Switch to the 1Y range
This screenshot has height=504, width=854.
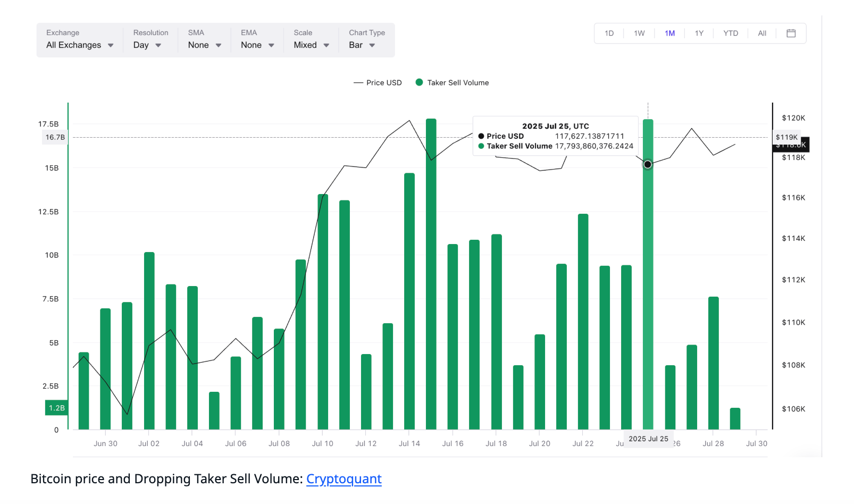point(699,33)
